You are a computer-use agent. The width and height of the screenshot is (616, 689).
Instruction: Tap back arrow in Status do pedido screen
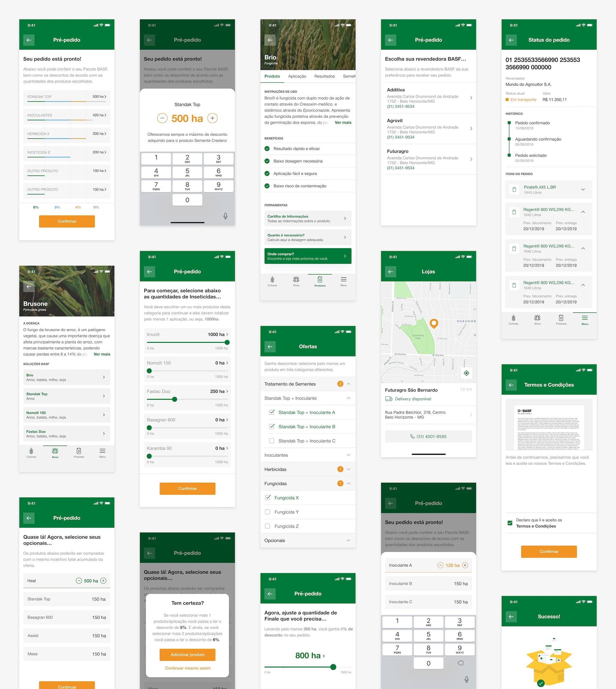click(x=511, y=40)
